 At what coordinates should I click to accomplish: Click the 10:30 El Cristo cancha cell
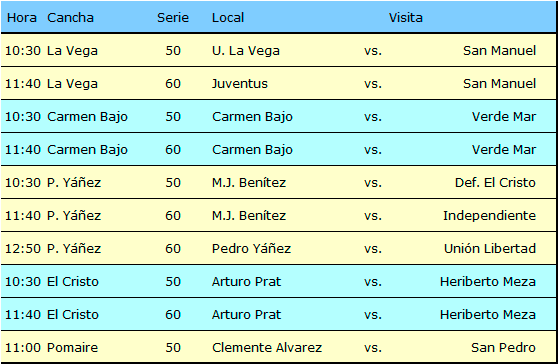pyautogui.click(x=73, y=281)
